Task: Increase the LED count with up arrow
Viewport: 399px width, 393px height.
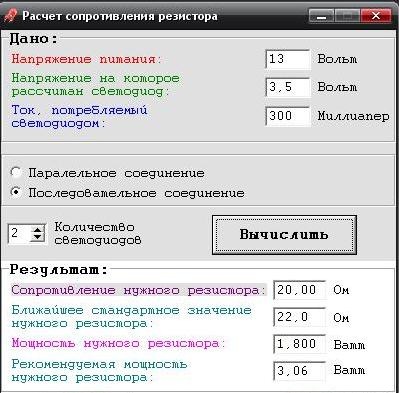Action: click(38, 229)
